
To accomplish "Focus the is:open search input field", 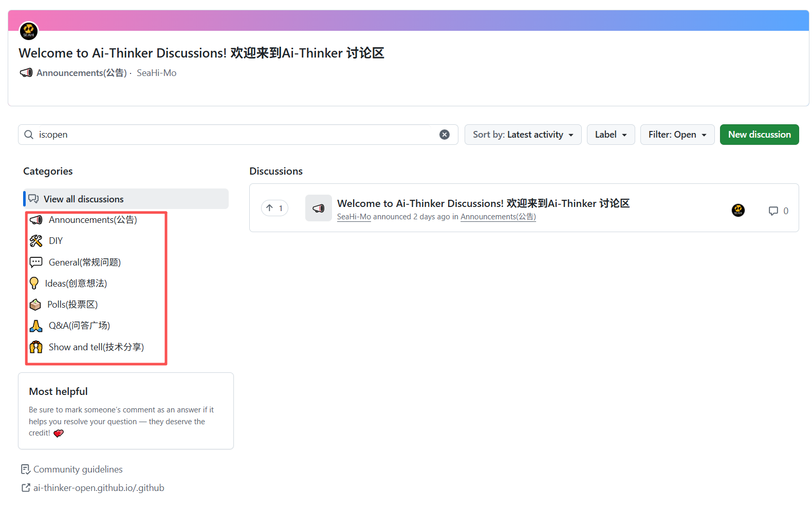I will pos(238,135).
